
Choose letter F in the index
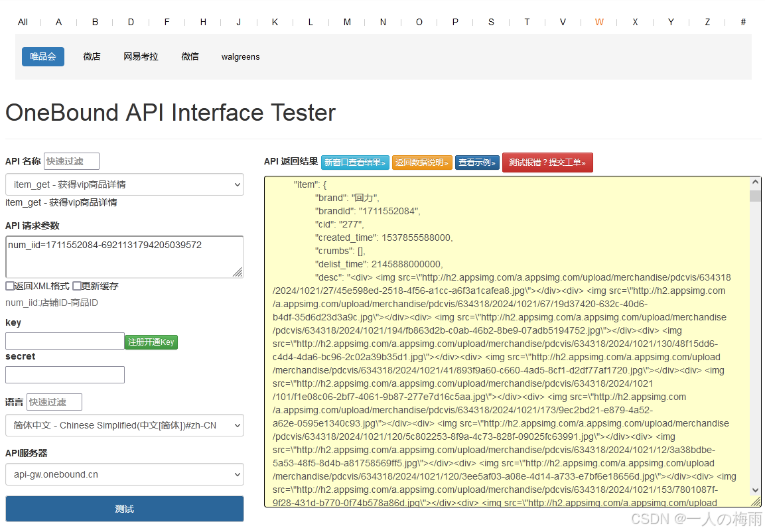pyautogui.click(x=167, y=22)
